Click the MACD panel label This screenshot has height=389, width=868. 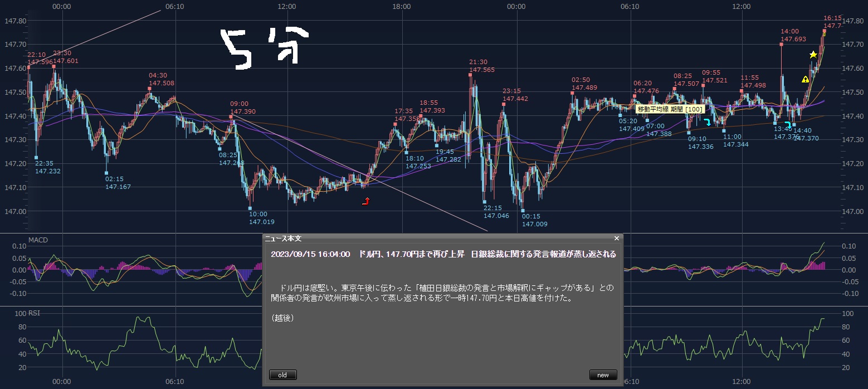(x=38, y=240)
